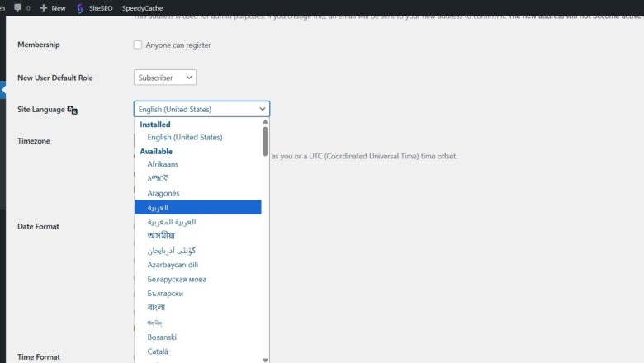Click the language list scroll up arrow

pyautogui.click(x=265, y=122)
